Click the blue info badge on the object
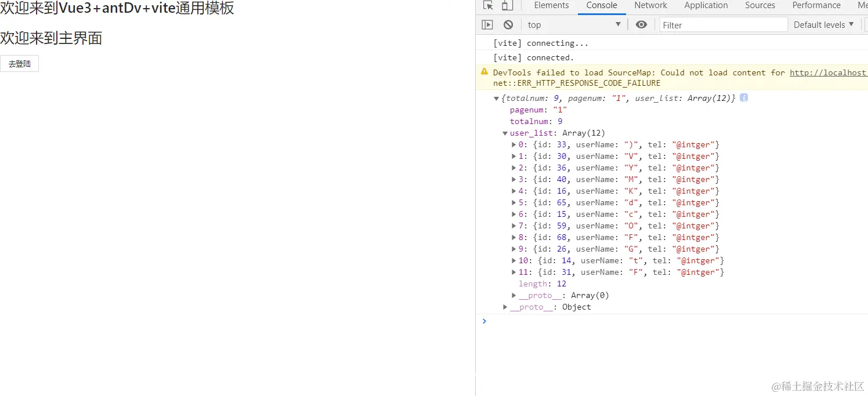Image resolution: width=868 pixels, height=396 pixels. click(744, 97)
